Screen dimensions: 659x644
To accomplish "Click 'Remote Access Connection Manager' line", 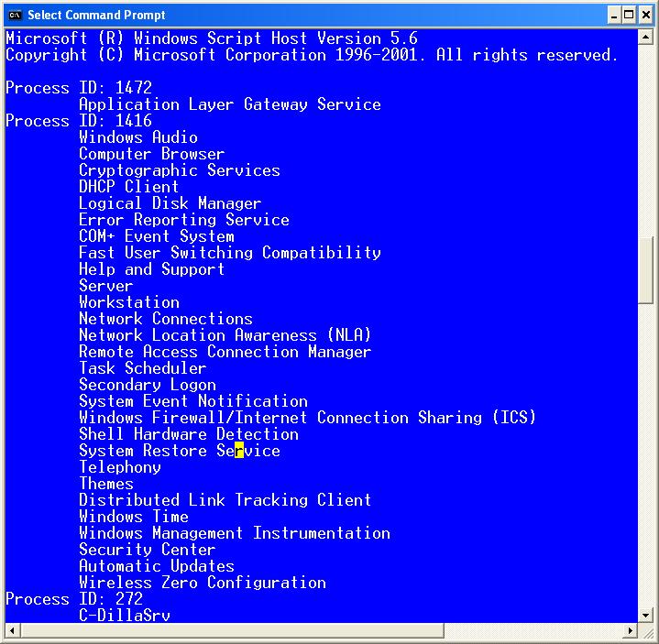I will pyautogui.click(x=225, y=352).
